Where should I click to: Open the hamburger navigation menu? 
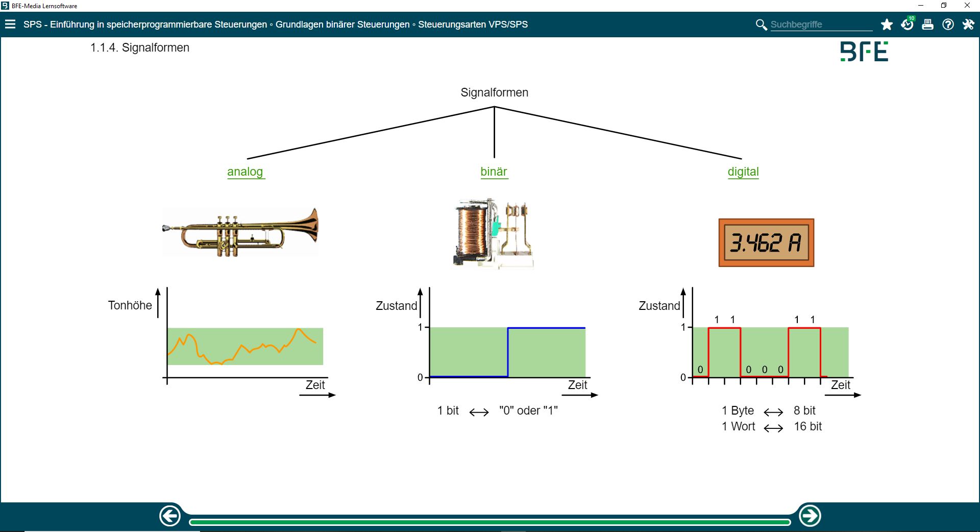click(x=10, y=25)
